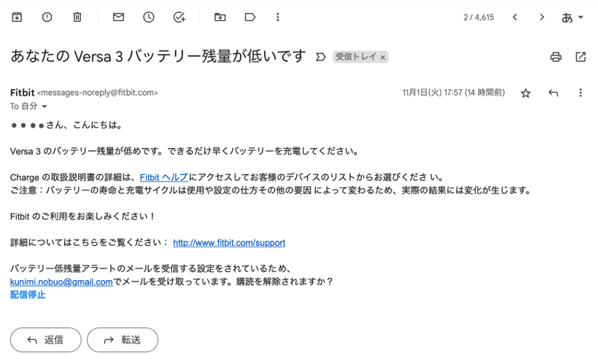Add the email to Tasks

tap(179, 17)
